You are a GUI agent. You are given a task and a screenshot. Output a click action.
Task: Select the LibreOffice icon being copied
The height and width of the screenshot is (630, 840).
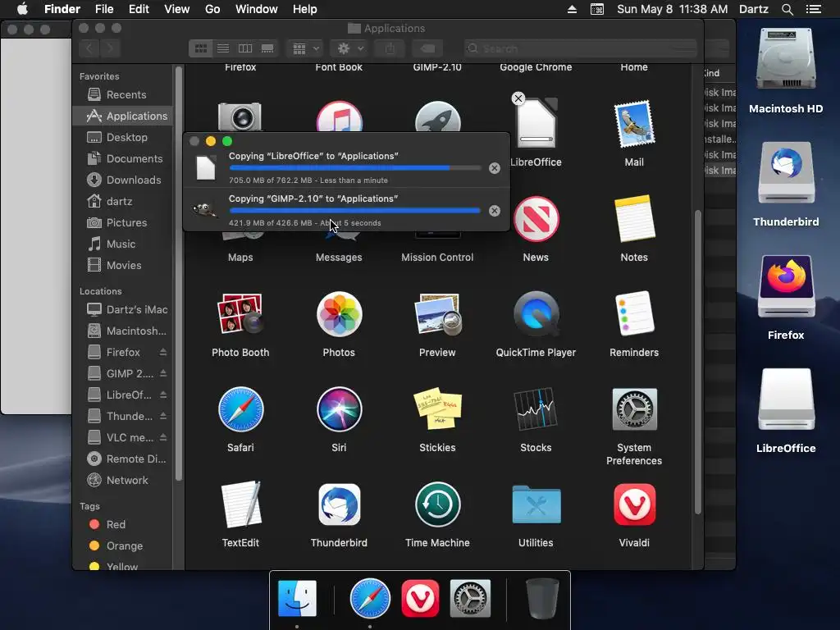[x=536, y=124]
